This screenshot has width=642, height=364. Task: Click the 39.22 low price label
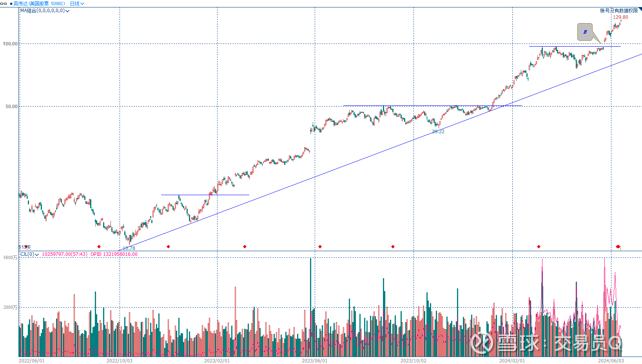(438, 132)
